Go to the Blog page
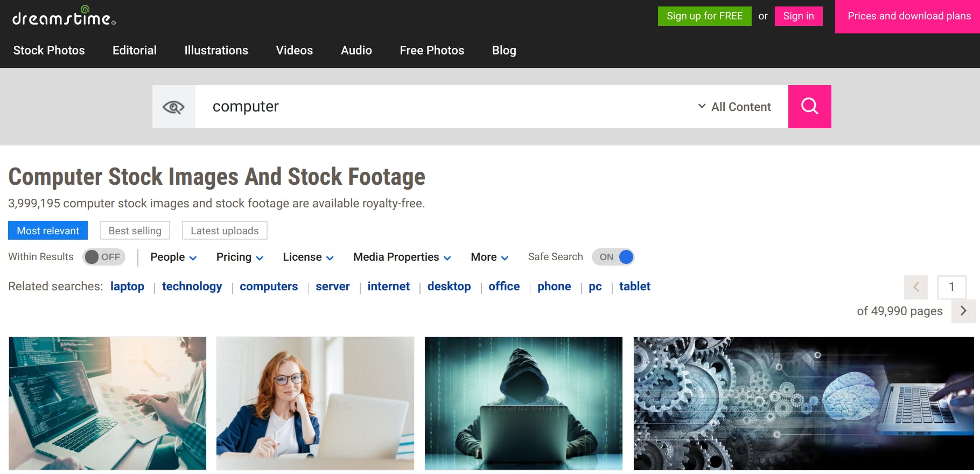Image resolution: width=980 pixels, height=474 pixels. (x=504, y=50)
